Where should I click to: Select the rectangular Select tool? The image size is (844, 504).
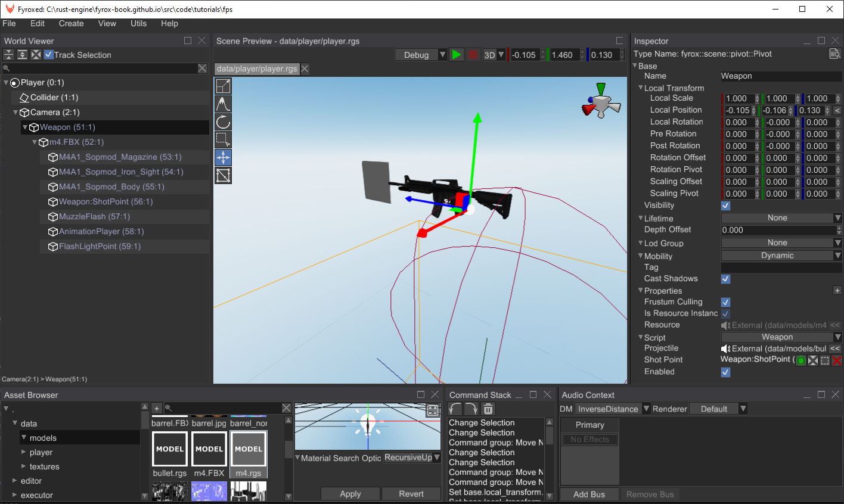click(223, 139)
